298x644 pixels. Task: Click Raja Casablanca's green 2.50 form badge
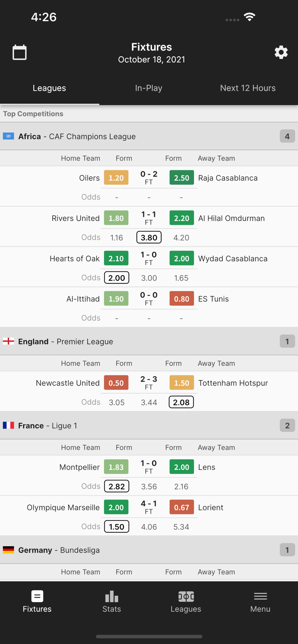coord(181,177)
